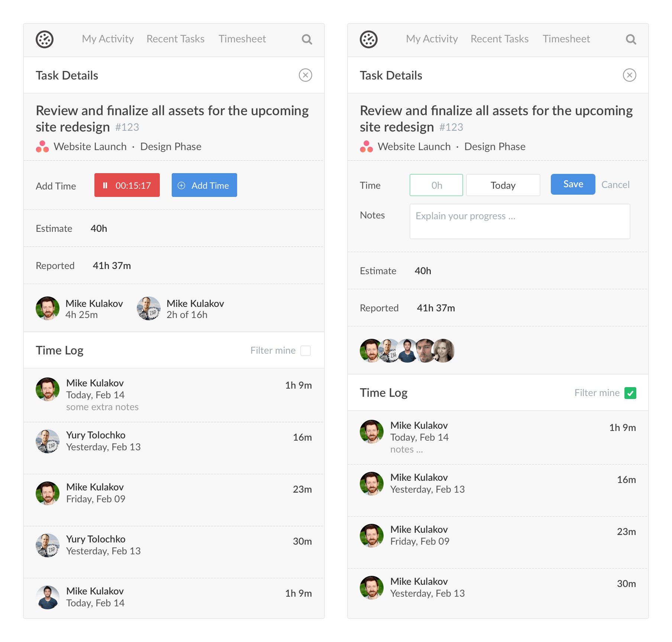The width and height of the screenshot is (672, 642).
Task: Open My Activity tab in left panel
Action: coord(108,39)
